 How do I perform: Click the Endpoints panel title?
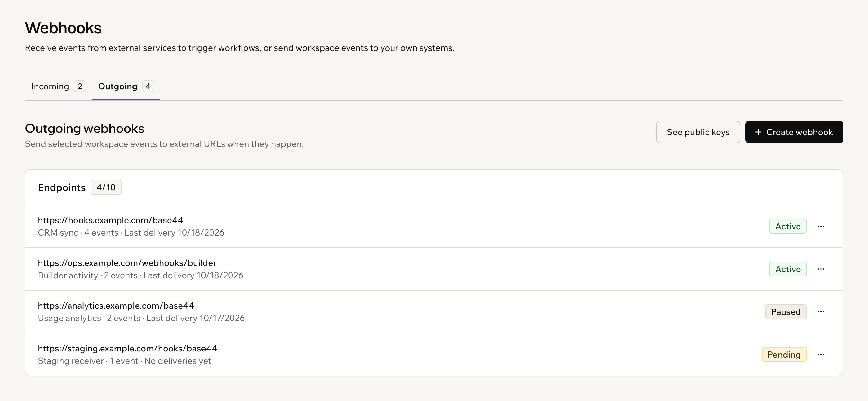[x=62, y=187]
